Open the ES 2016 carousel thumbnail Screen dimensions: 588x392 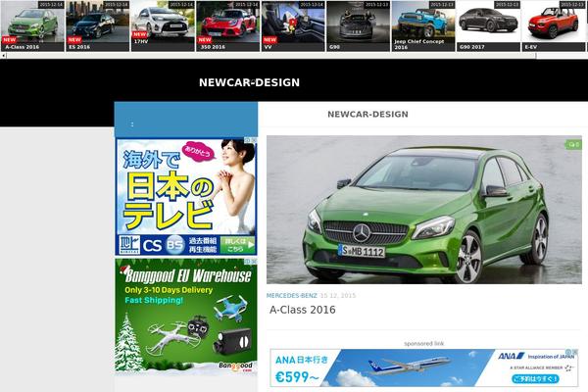[x=97, y=25]
